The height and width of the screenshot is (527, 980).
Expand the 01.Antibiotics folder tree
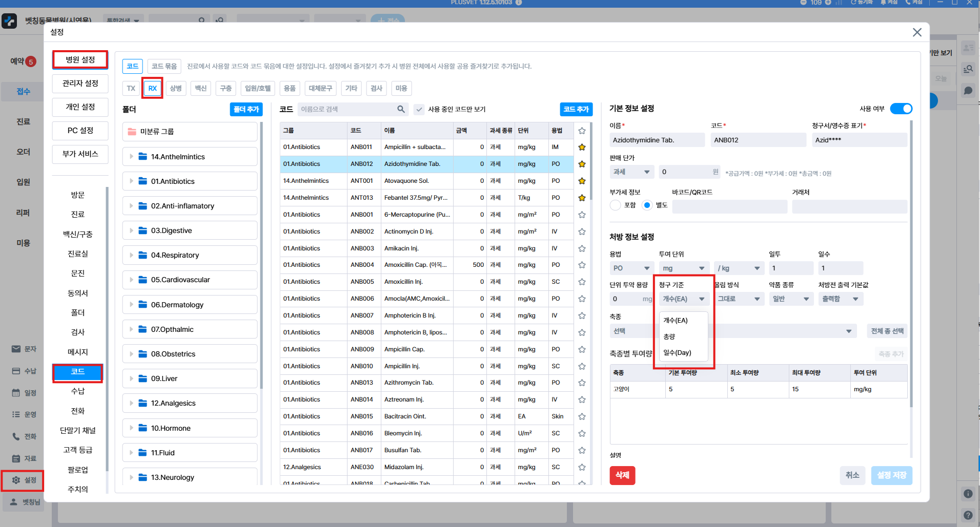click(131, 181)
